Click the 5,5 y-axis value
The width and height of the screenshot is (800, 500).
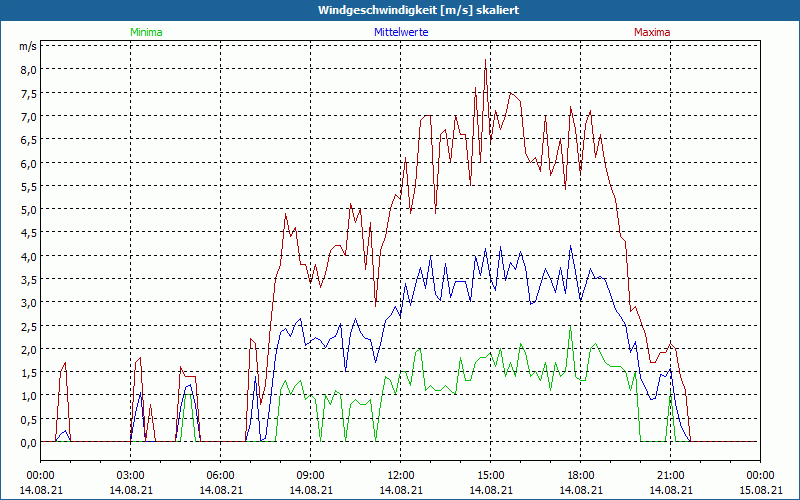click(x=28, y=187)
